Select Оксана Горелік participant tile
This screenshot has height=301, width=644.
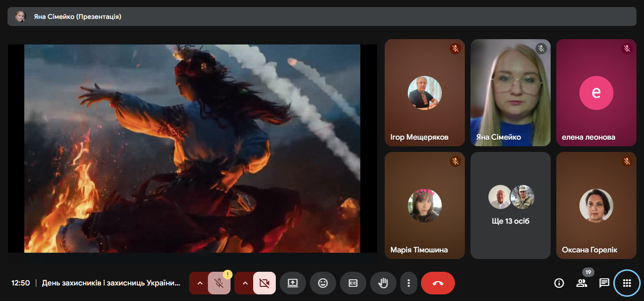click(596, 205)
